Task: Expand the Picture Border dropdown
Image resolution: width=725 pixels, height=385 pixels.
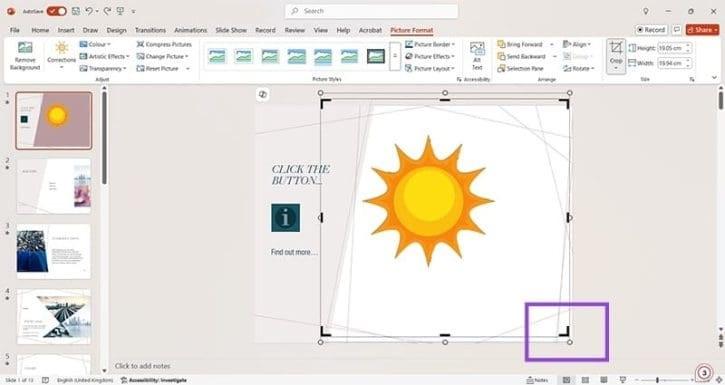Action: (430, 44)
